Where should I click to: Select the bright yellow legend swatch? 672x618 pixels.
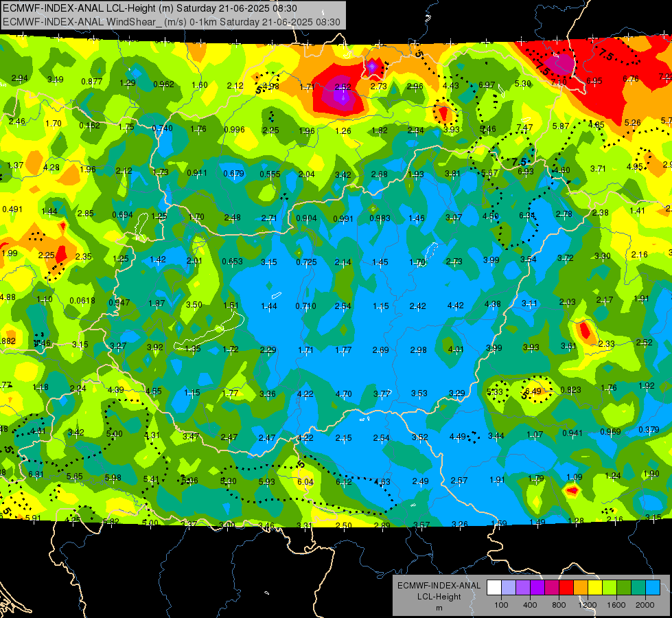coord(595,588)
